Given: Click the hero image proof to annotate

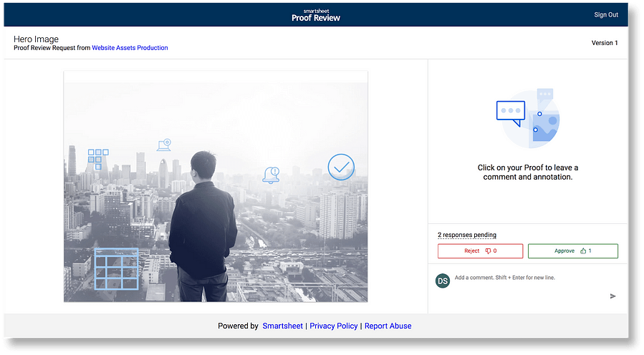Looking at the screenshot, I should click(x=216, y=186).
